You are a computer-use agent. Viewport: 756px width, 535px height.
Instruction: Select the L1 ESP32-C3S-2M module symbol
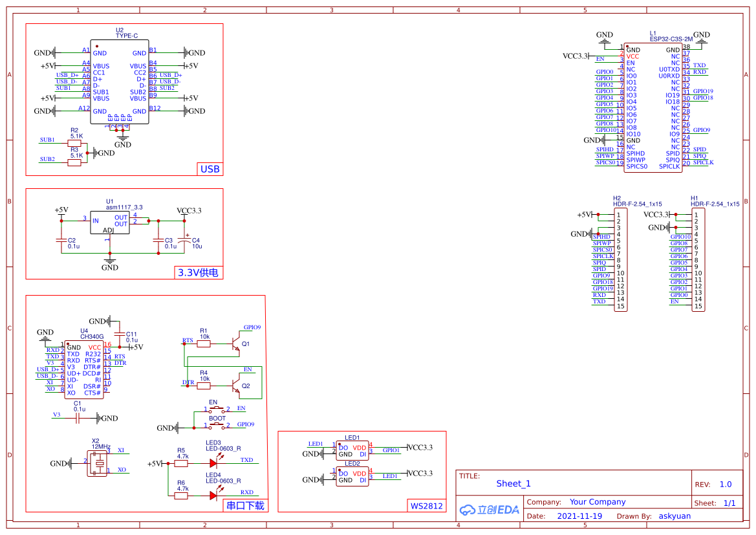click(x=653, y=108)
